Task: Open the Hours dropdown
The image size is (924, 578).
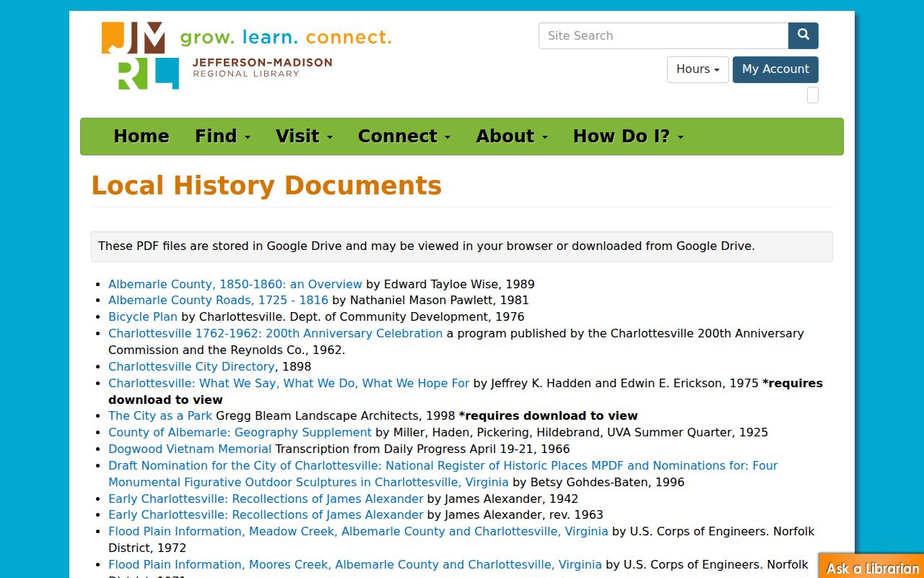Action: pyautogui.click(x=697, y=69)
